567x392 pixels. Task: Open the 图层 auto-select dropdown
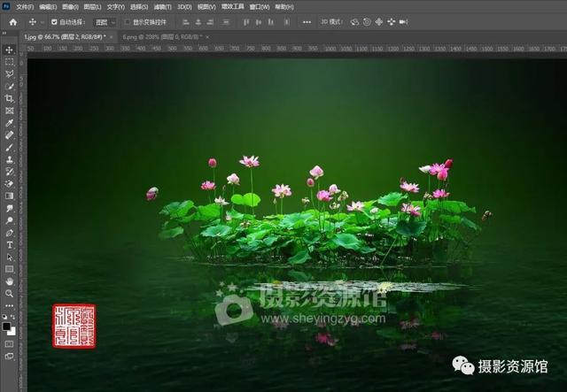(105, 22)
